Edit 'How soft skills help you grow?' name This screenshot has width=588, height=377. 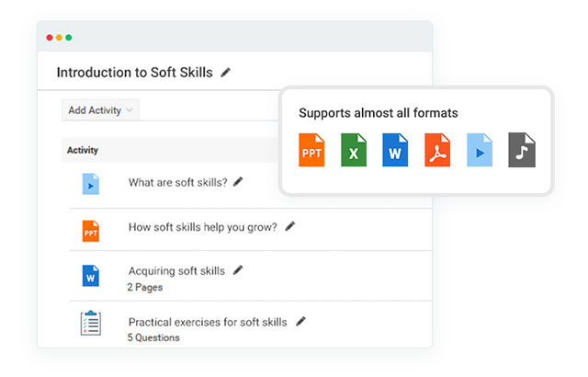[290, 226]
